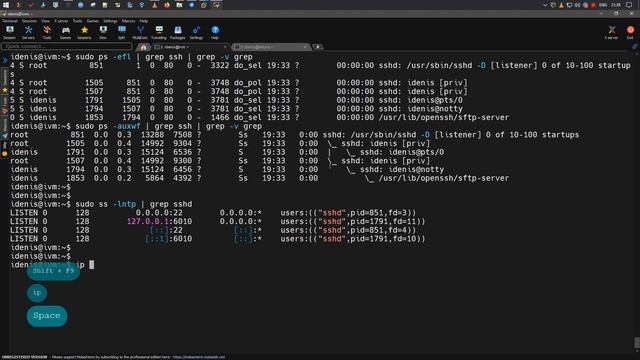The height and width of the screenshot is (360, 640).
Task: Open the Tools menu
Action: (x=77, y=21)
